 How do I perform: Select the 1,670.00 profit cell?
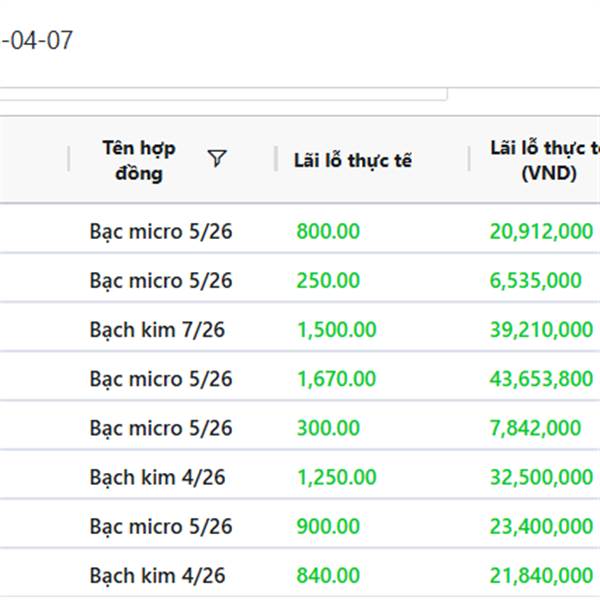[x=336, y=378]
